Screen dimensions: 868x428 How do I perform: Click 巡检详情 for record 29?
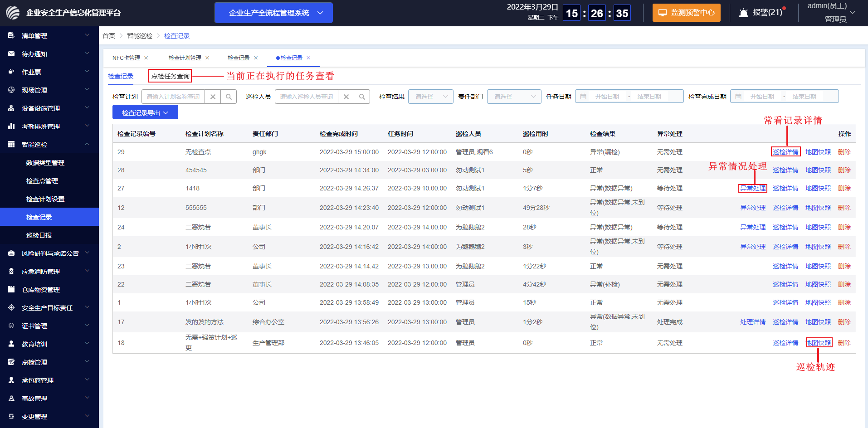point(785,152)
